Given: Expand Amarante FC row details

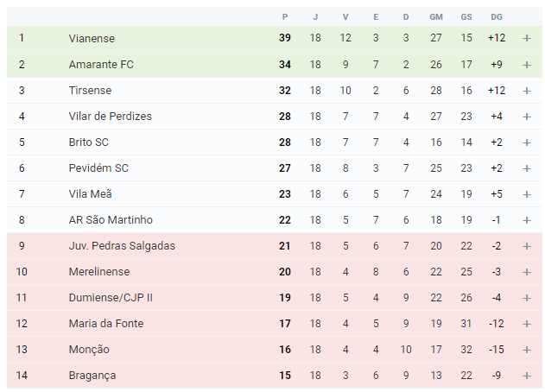Looking at the screenshot, I should [527, 65].
